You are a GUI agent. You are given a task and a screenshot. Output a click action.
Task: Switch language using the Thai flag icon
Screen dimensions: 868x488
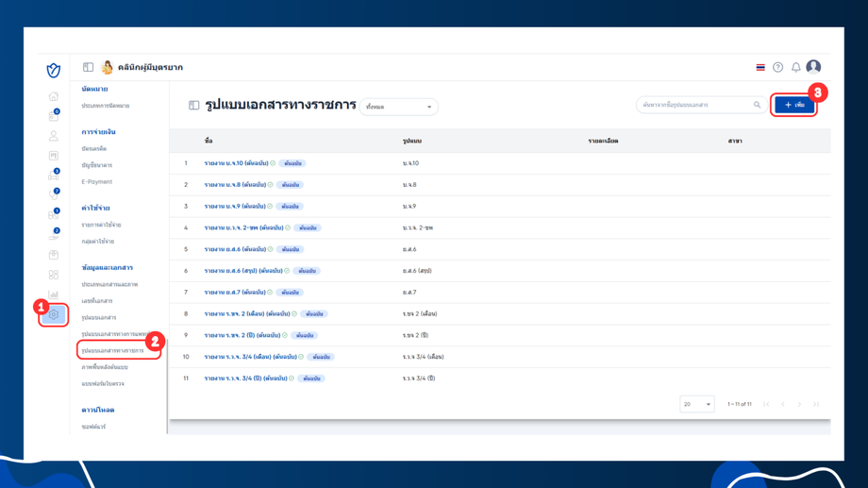(x=760, y=67)
